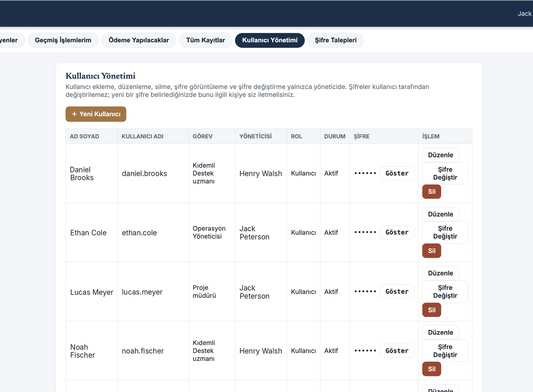Edit Noah Fischer using Düzenle
This screenshot has height=392, width=533.
[x=440, y=332]
